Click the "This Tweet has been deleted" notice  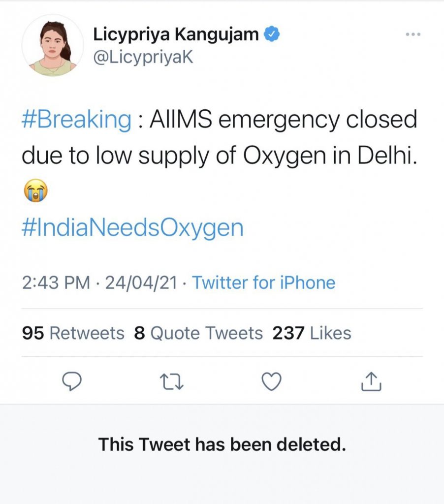[x=222, y=445]
